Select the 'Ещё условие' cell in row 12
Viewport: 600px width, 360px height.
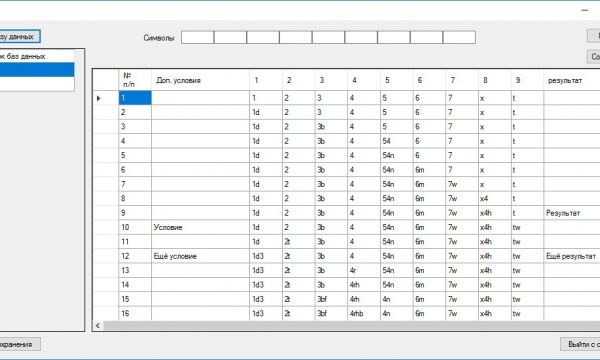tap(201, 256)
